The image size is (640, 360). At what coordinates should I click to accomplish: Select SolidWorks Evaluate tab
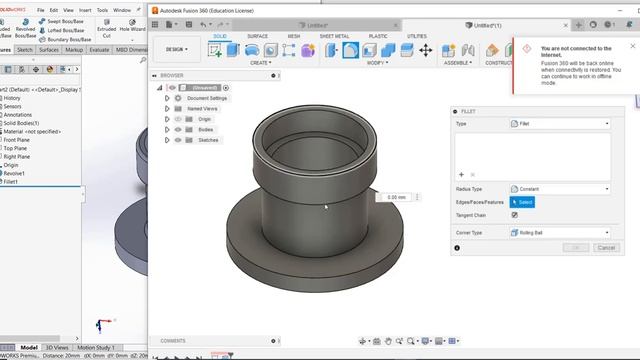point(99,50)
